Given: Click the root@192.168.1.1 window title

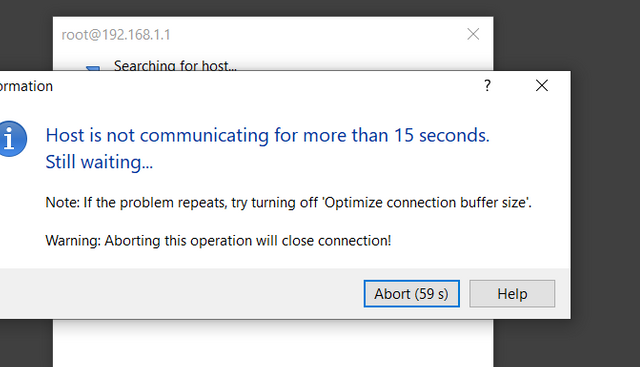Looking at the screenshot, I should coord(116,35).
